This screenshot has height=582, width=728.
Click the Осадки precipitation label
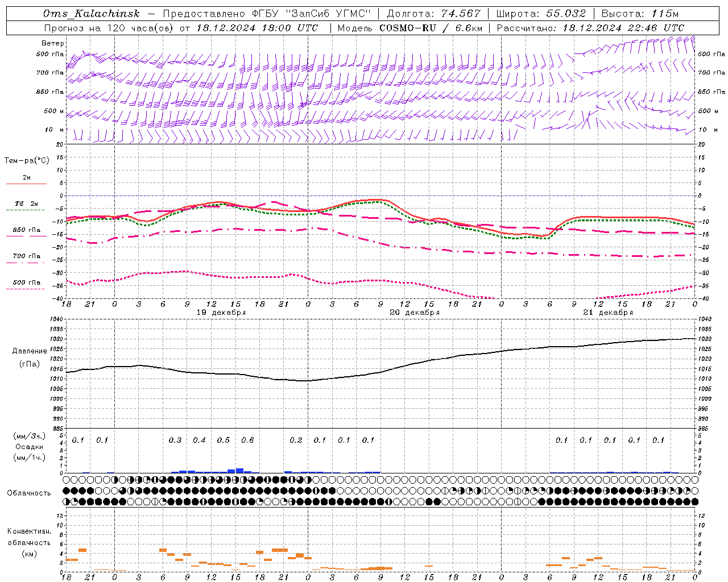[30, 447]
